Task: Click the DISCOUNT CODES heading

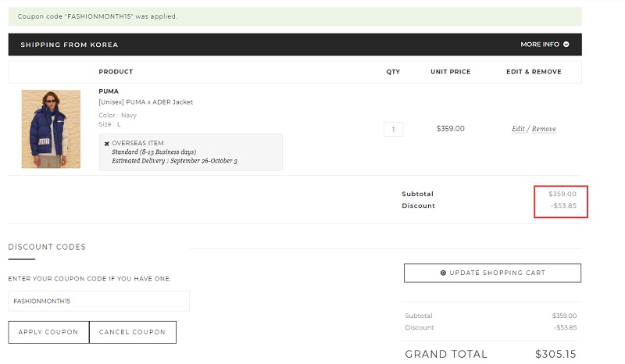Action: [47, 247]
